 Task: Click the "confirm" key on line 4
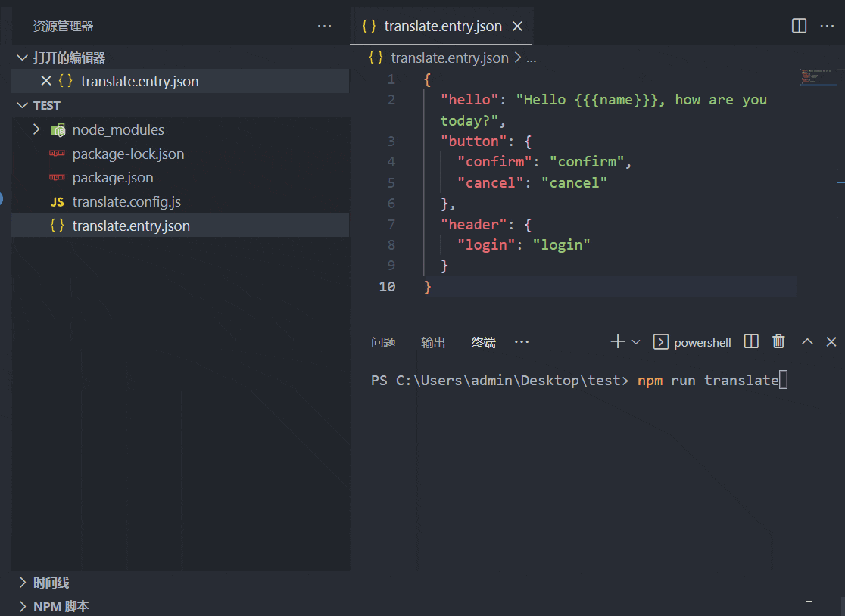(494, 162)
